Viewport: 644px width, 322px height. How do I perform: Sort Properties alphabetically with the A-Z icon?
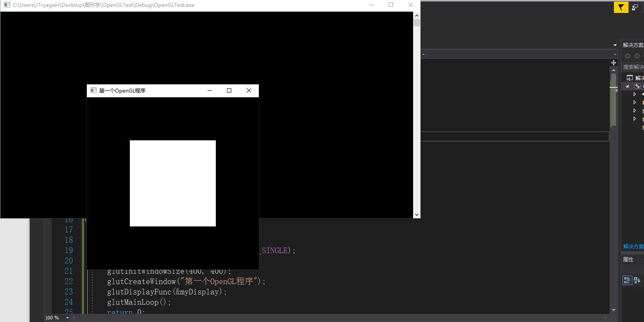coord(637,280)
